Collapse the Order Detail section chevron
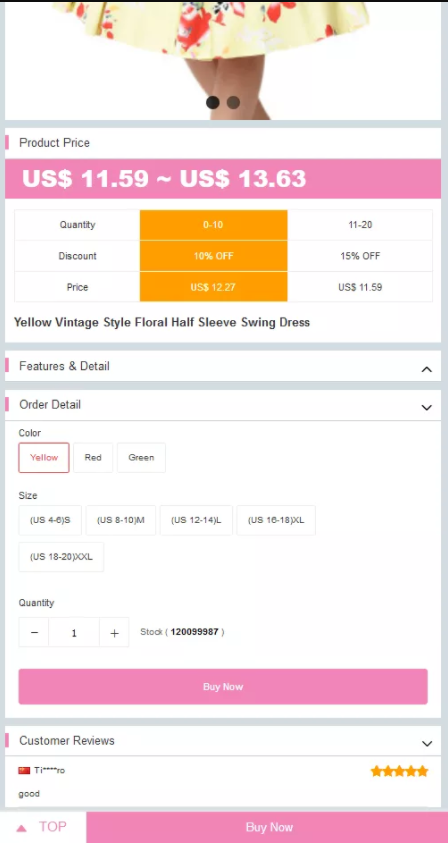The image size is (448, 843). (x=426, y=408)
